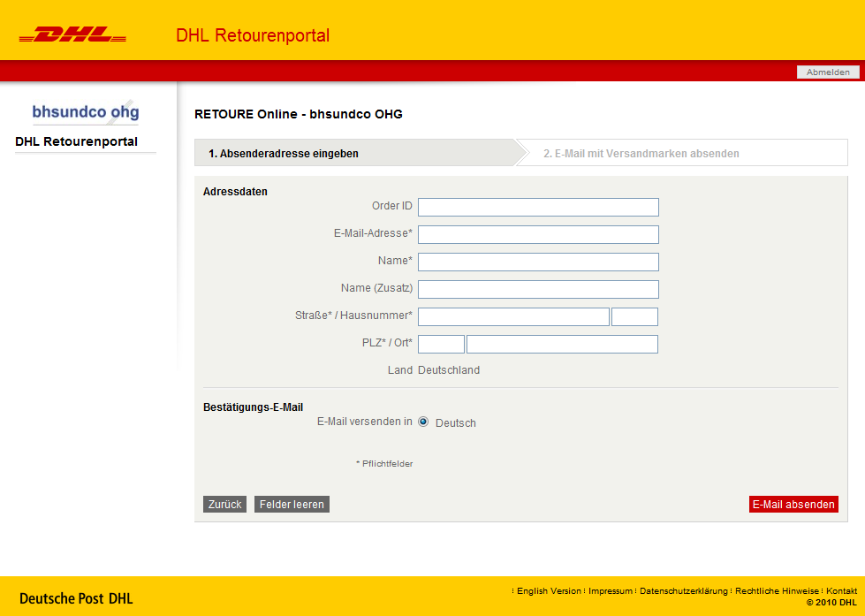865x616 pixels.
Task: Focus the Ort city input field
Action: click(562, 344)
